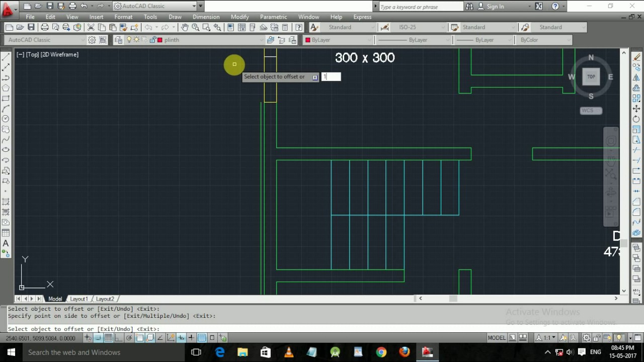Screen dimensions: 644x362
Task: Click Save icon in Quick Access toolbar
Action: [x=50, y=7]
